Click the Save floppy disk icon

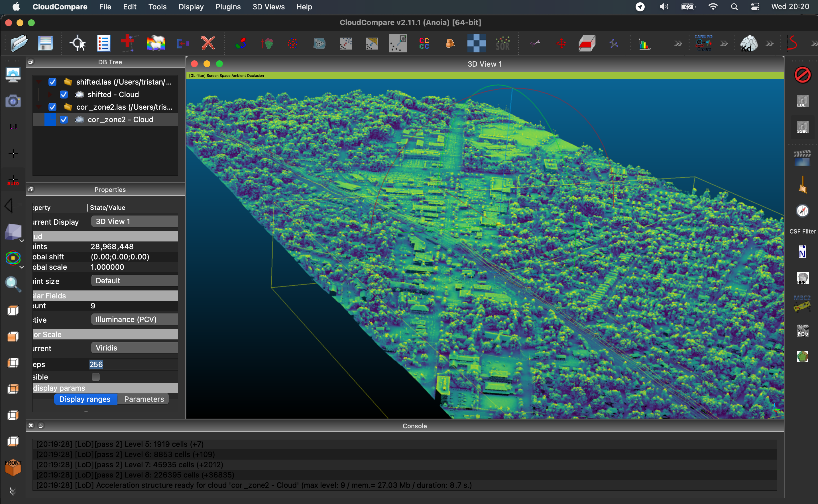coord(45,43)
